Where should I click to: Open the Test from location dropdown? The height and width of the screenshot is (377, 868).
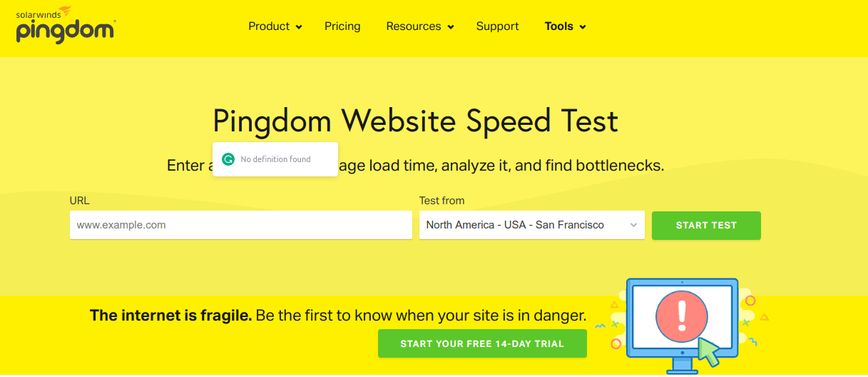pos(532,225)
